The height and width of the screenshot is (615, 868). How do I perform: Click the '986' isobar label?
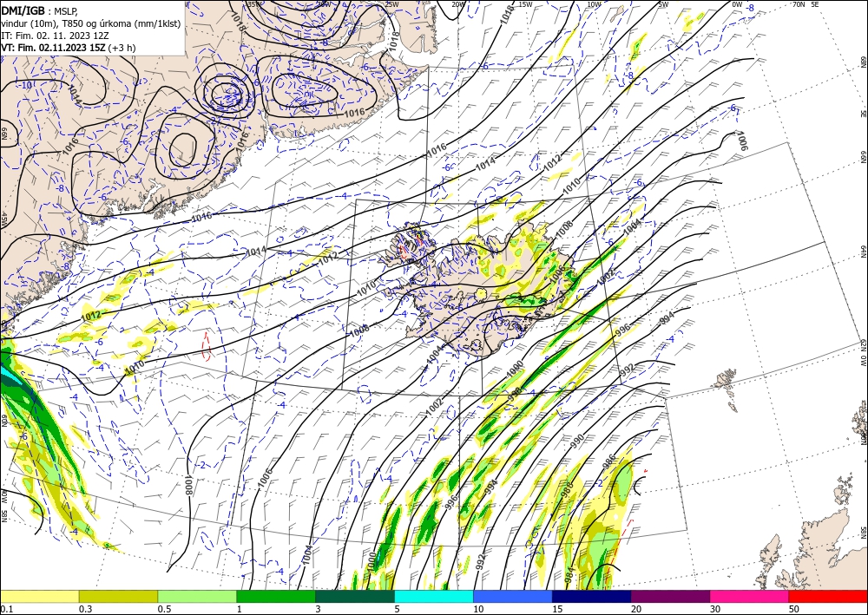(609, 461)
